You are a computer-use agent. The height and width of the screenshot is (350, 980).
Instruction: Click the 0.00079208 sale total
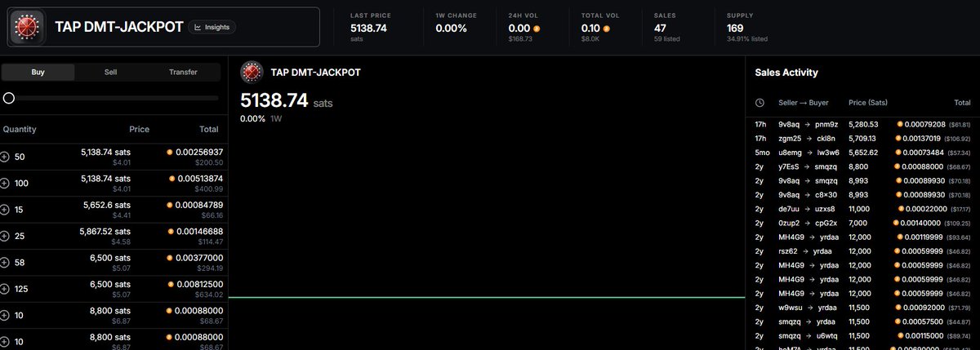[x=924, y=124]
